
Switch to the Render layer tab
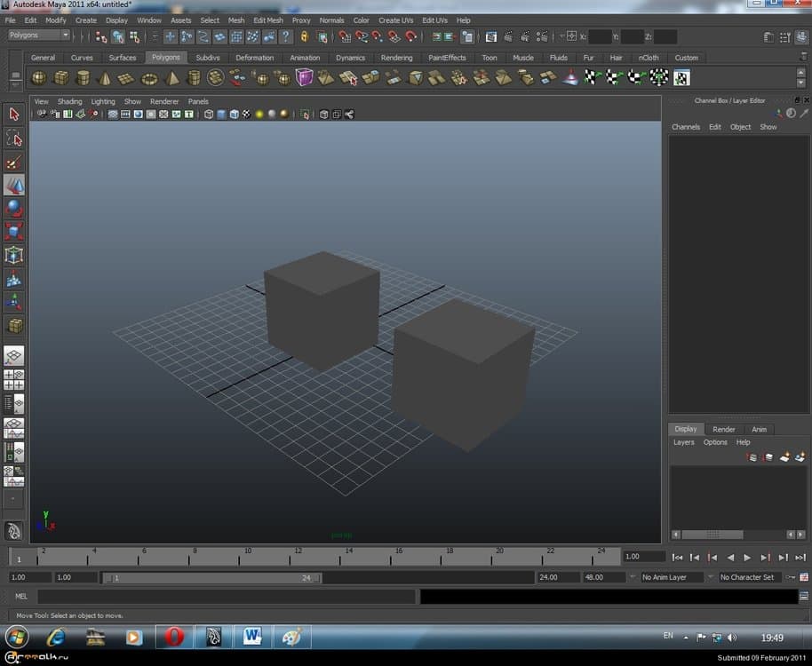[723, 429]
